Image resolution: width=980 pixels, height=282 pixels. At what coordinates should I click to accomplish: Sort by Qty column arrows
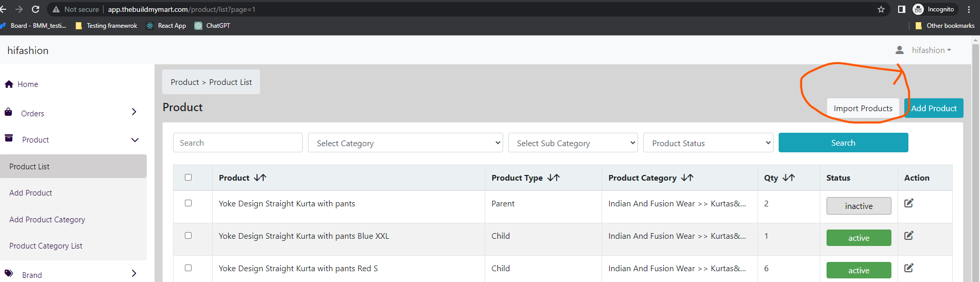789,178
